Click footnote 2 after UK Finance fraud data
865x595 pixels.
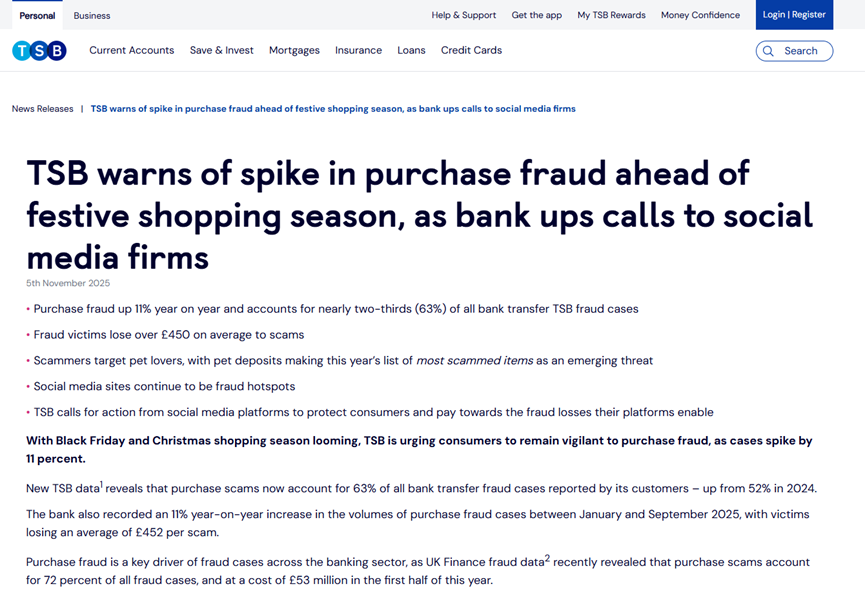[547, 557]
